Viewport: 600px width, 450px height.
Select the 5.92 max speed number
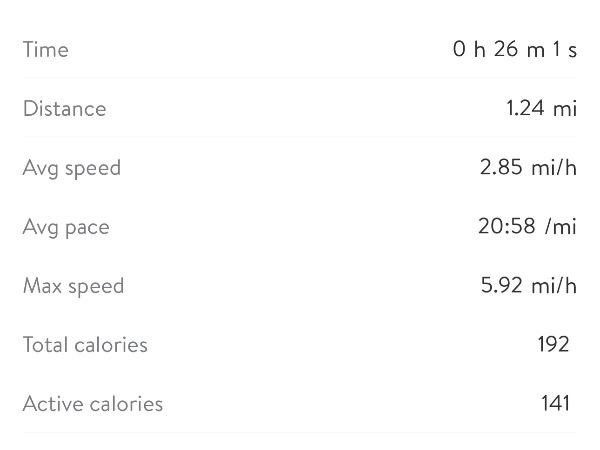(502, 285)
